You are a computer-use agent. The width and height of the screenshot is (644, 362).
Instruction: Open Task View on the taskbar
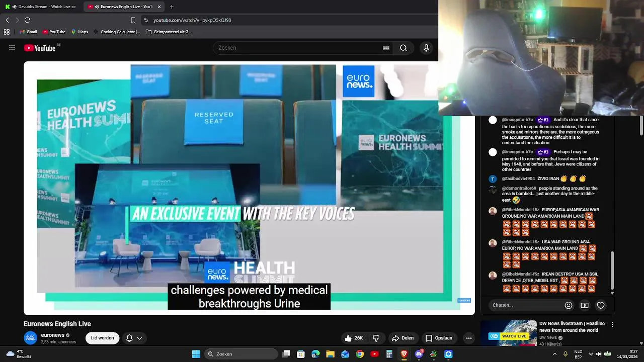(286, 354)
